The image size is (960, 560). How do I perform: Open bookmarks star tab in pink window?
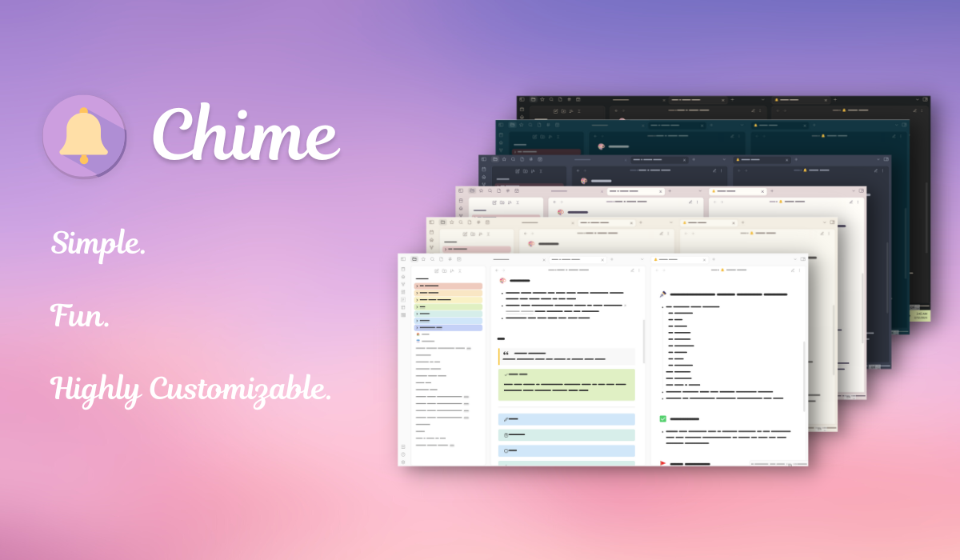481,190
